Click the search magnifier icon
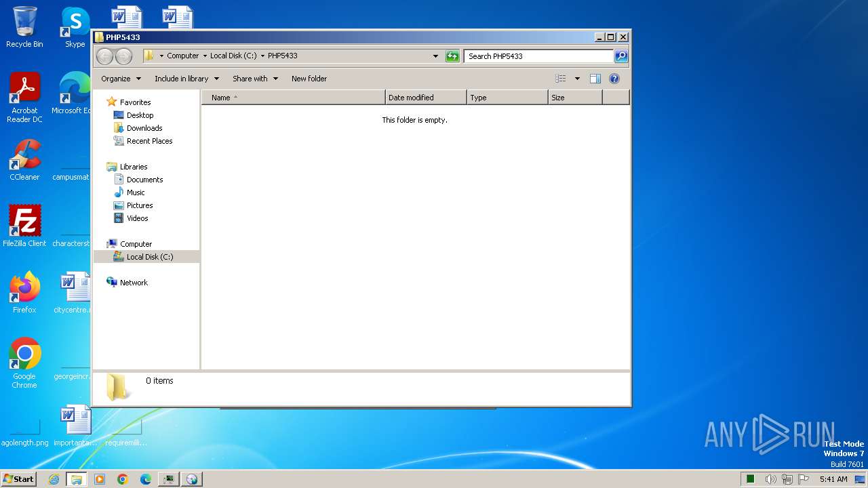Image resolution: width=868 pixels, height=488 pixels. point(620,56)
